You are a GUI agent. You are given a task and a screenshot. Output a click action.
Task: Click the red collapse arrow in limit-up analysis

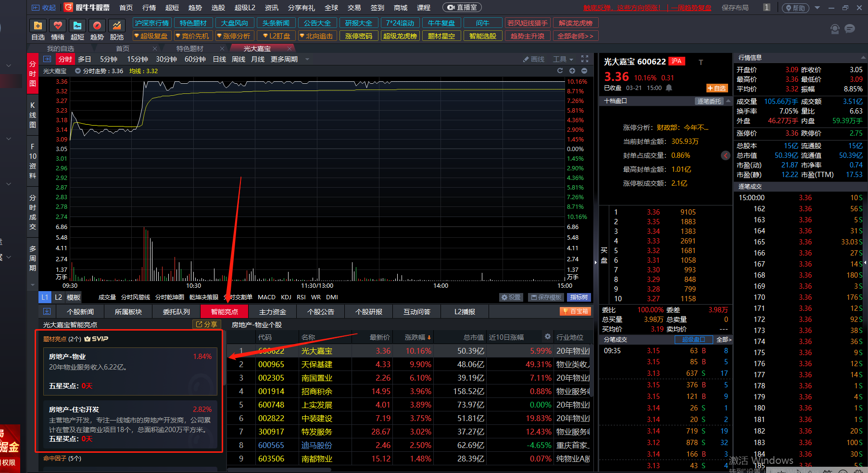click(726, 155)
